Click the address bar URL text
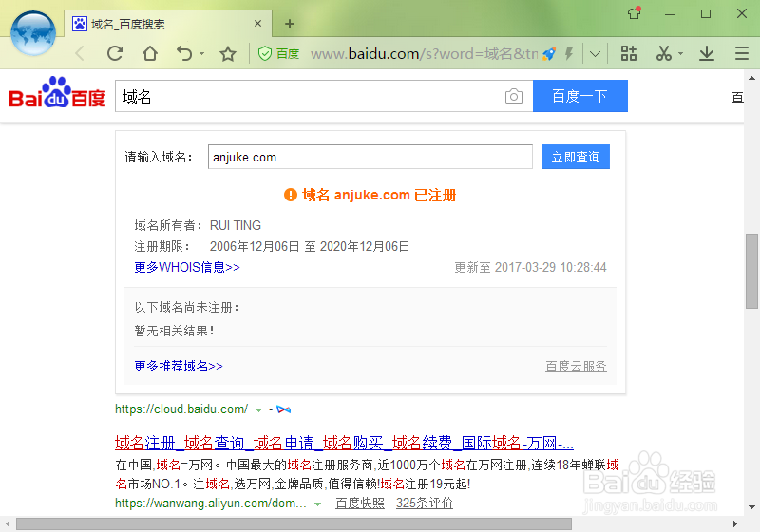Screen dimensions: 760x532 pyautogui.click(x=424, y=54)
